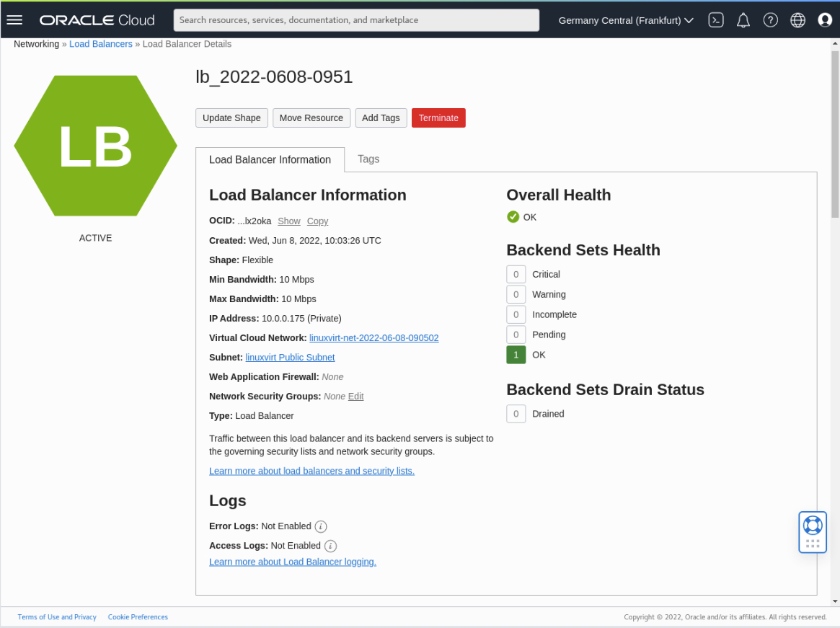Click Show to reveal the full OCID
This screenshot has width=840, height=628.
288,221
